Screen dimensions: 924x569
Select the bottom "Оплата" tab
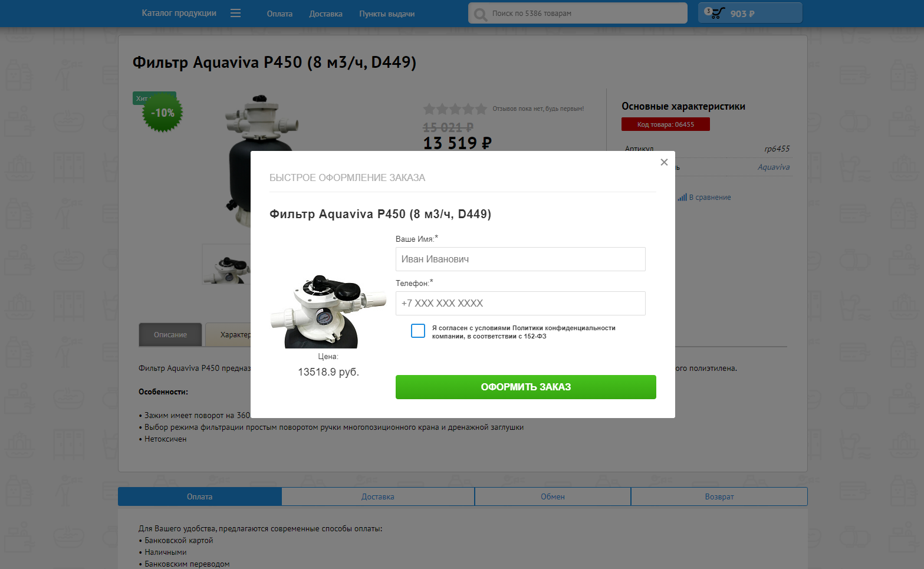[199, 496]
